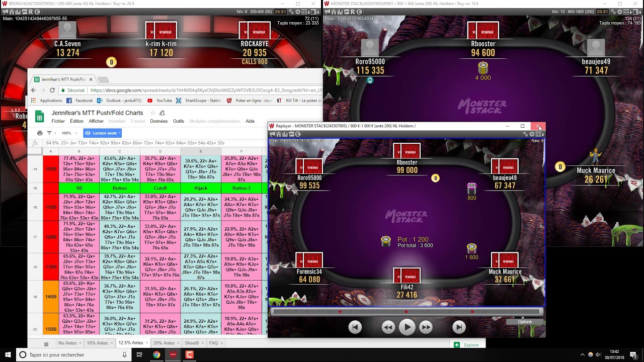
Task: Click the megaphone icon in Replayer toolbar
Action: pos(272,134)
